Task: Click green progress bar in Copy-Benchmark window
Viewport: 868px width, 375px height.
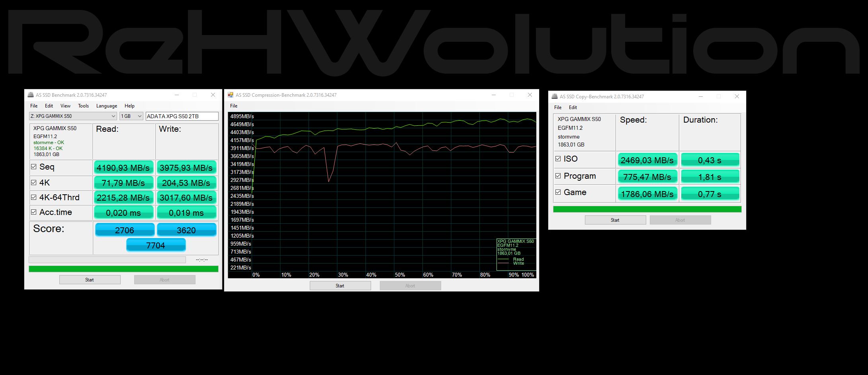Action: click(x=647, y=209)
